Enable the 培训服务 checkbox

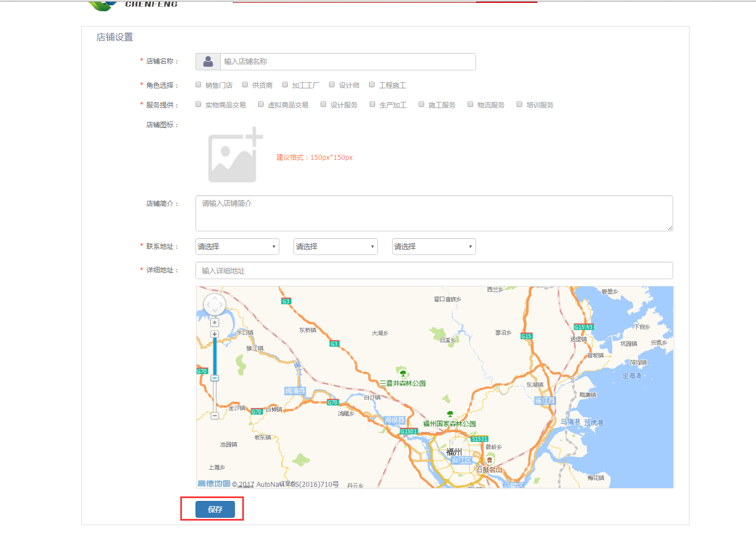[x=519, y=104]
